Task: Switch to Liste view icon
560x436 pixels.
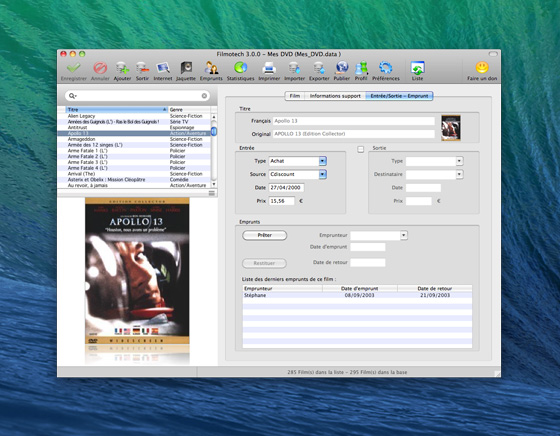Action: 417,67
